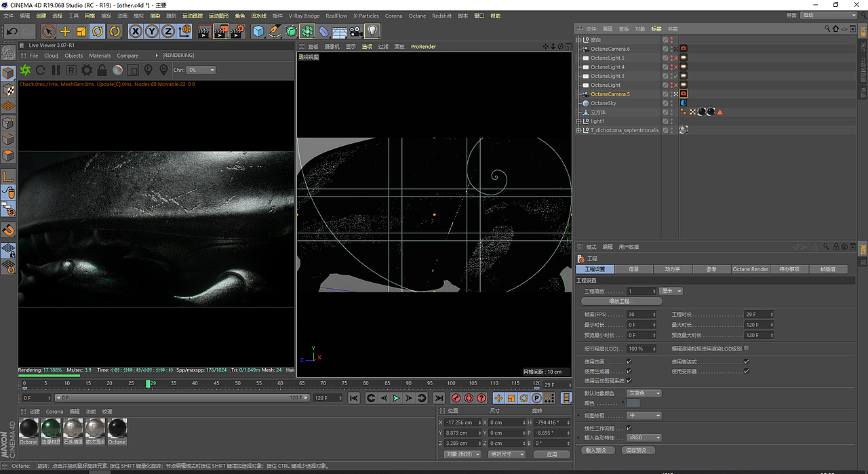This screenshot has width=868, height=474.
Task: Add a light object from the toolbar
Action: click(372, 31)
